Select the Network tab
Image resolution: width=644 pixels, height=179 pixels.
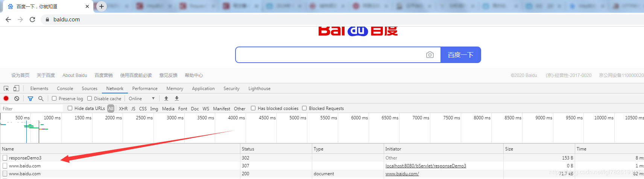click(x=115, y=89)
